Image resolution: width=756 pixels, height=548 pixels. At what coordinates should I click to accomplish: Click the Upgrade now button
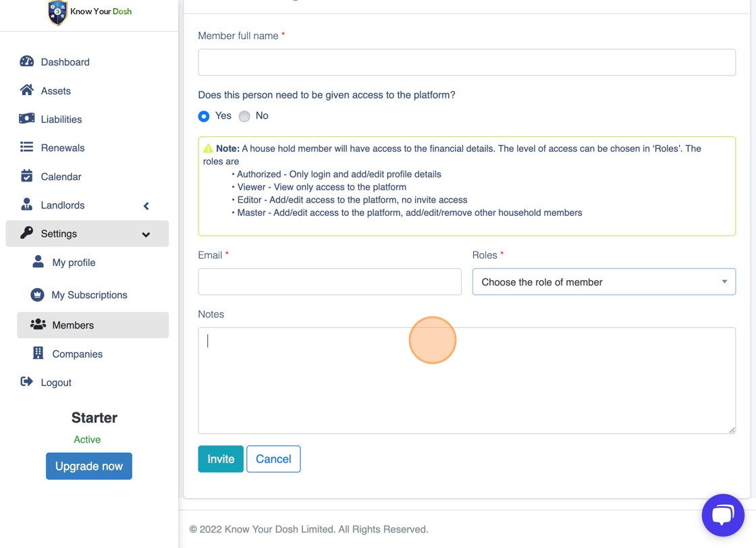click(89, 466)
